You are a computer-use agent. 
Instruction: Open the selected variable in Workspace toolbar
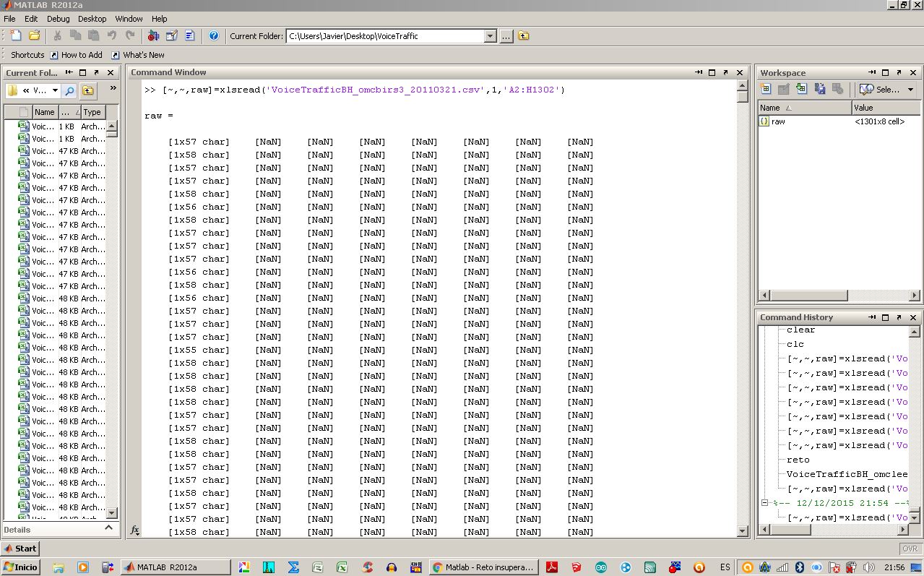pyautogui.click(x=784, y=89)
